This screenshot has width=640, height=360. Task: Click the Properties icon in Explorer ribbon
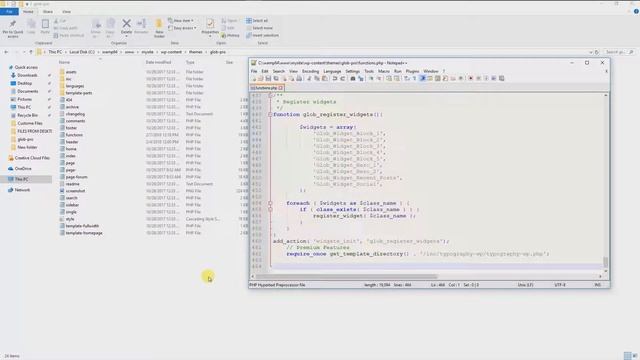(210, 24)
